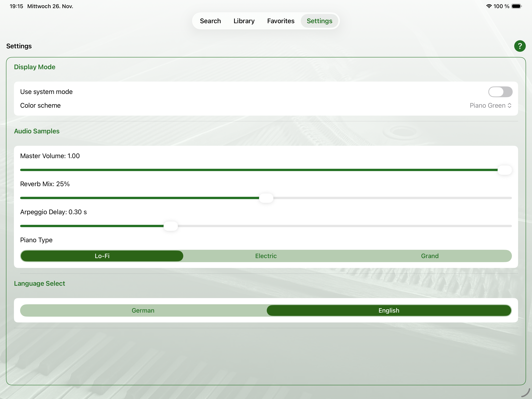Click the Language Select section heading

[39, 283]
